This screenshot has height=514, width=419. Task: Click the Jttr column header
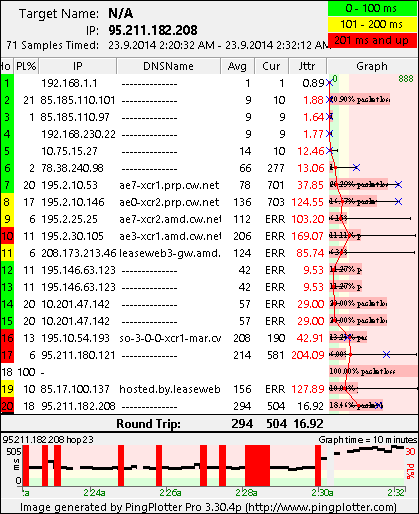(307, 66)
